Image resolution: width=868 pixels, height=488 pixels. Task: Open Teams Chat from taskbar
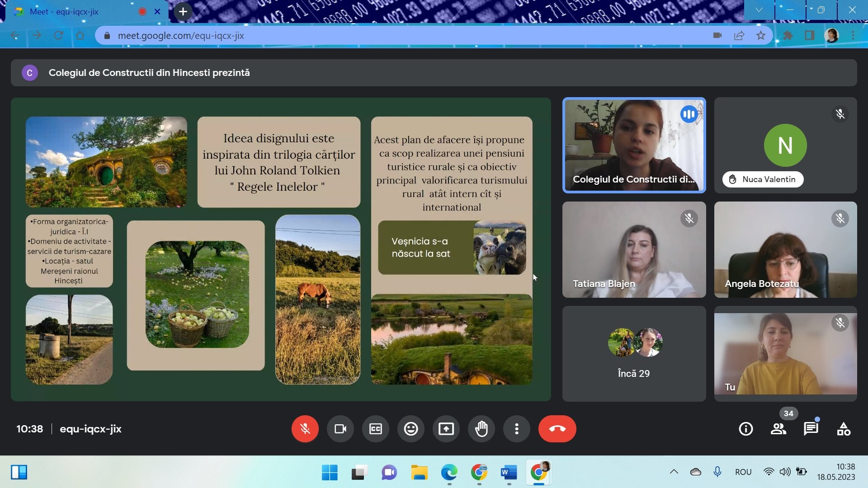tap(389, 473)
